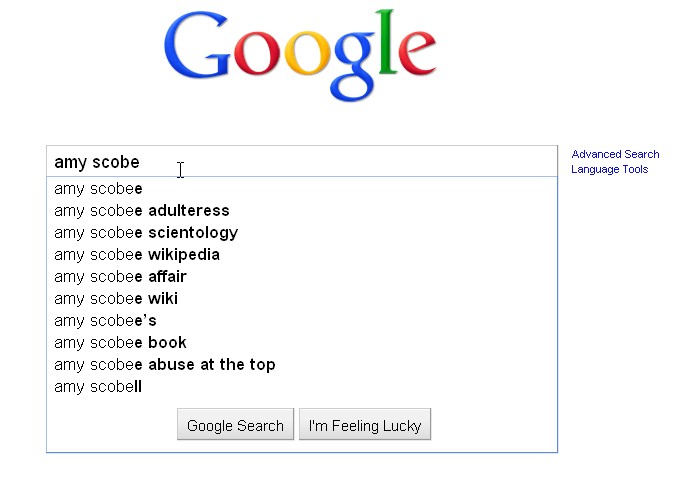
Task: Select the 'amy scobee wiki' suggestion
Action: coord(116,298)
